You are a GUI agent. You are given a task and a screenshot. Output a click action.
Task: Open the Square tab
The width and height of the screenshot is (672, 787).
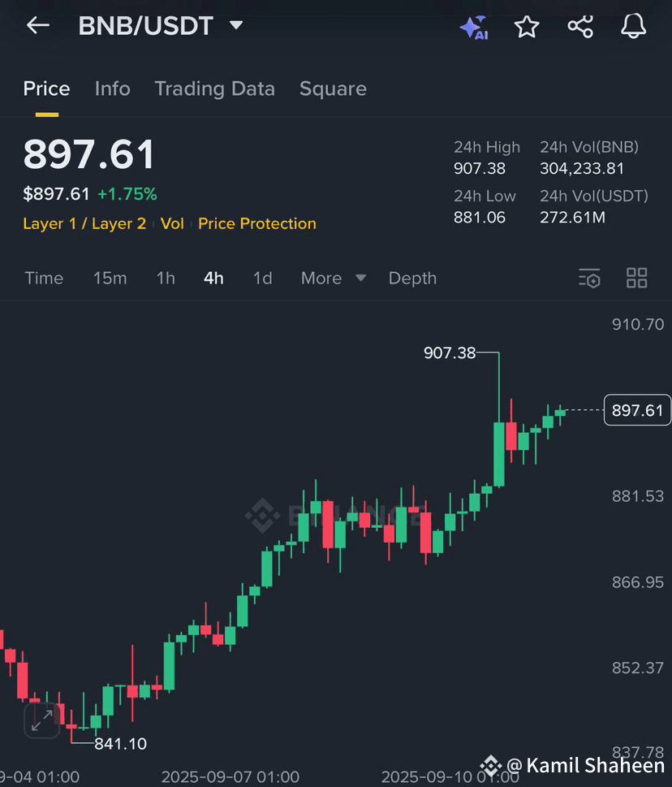tap(333, 89)
